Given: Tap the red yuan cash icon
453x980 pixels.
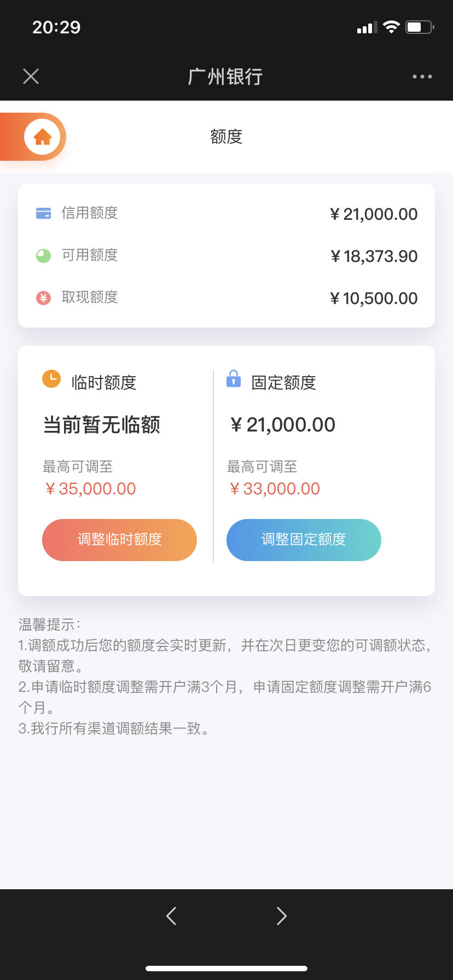Looking at the screenshot, I should click(43, 297).
